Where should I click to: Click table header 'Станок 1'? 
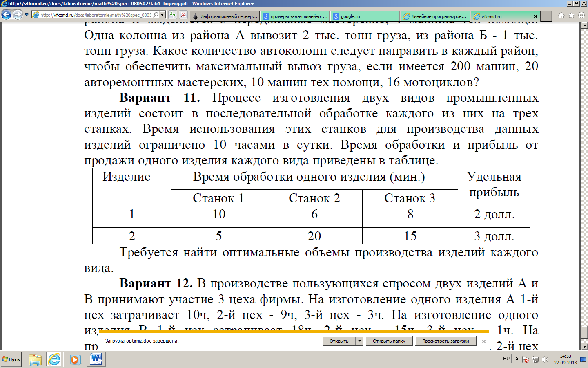218,198
